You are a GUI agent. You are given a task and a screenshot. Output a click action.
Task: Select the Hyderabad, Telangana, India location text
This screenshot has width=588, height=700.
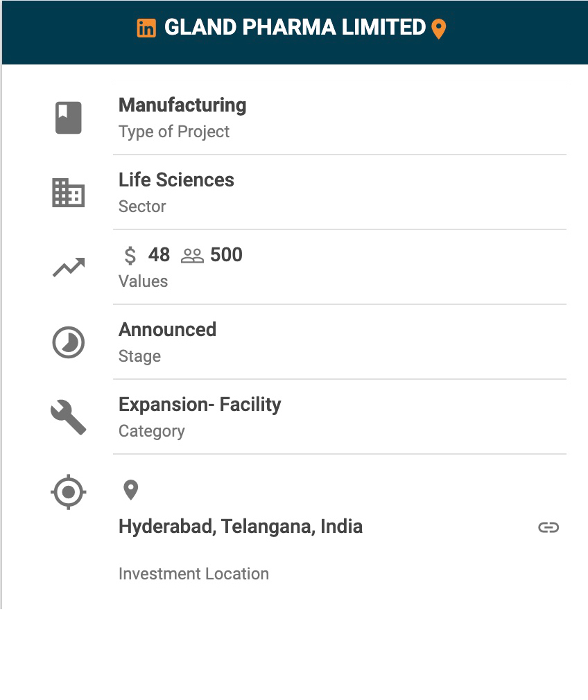pos(241,527)
